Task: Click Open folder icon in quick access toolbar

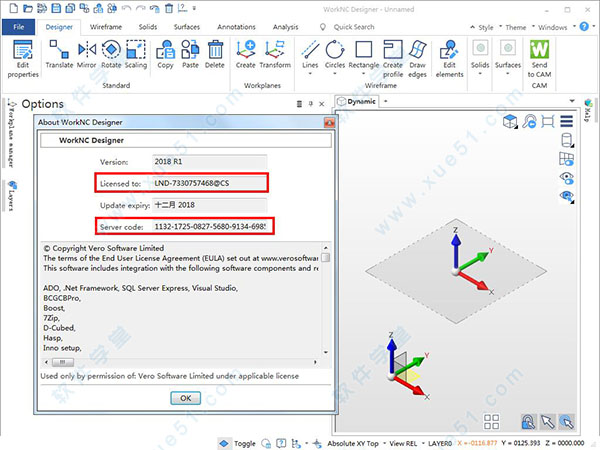Action: click(x=28, y=8)
